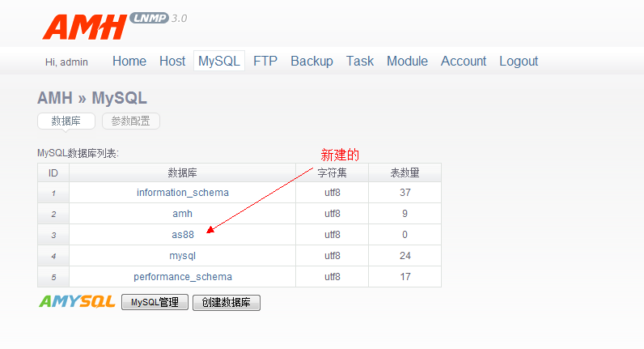Select the MySQL navigation tab

(218, 62)
